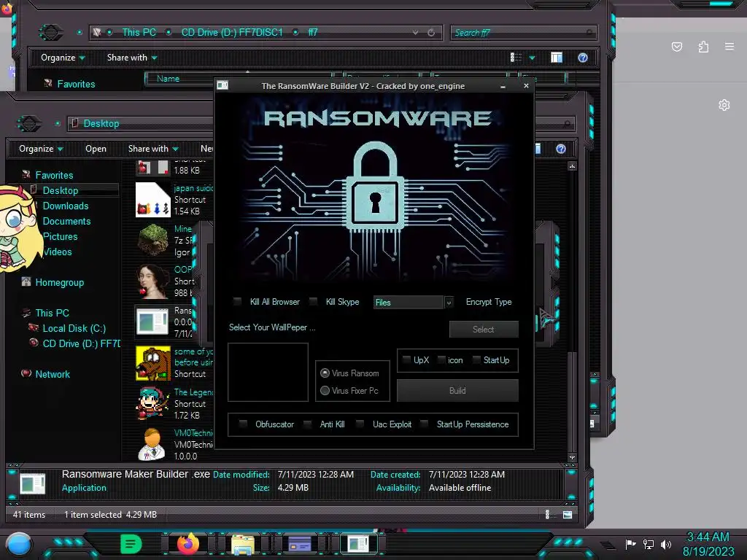Open Share with dropdown in ff7 window
747x560 pixels.
(132, 58)
